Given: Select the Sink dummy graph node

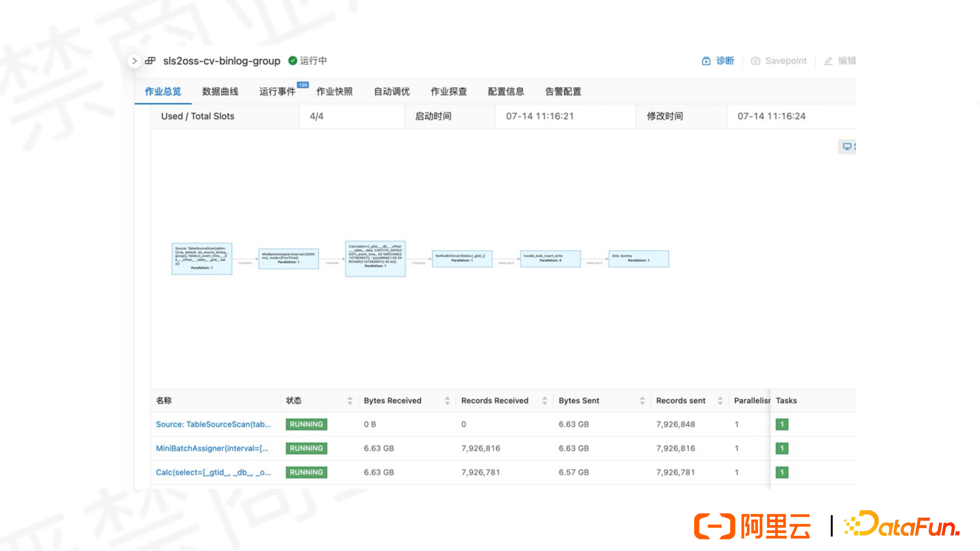Looking at the screenshot, I should 639,259.
